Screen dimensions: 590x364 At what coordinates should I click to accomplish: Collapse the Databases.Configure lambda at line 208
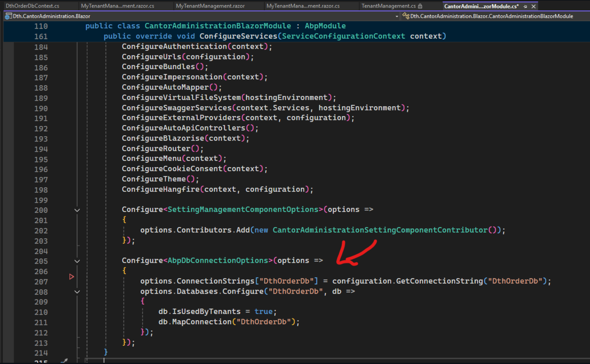(x=77, y=292)
